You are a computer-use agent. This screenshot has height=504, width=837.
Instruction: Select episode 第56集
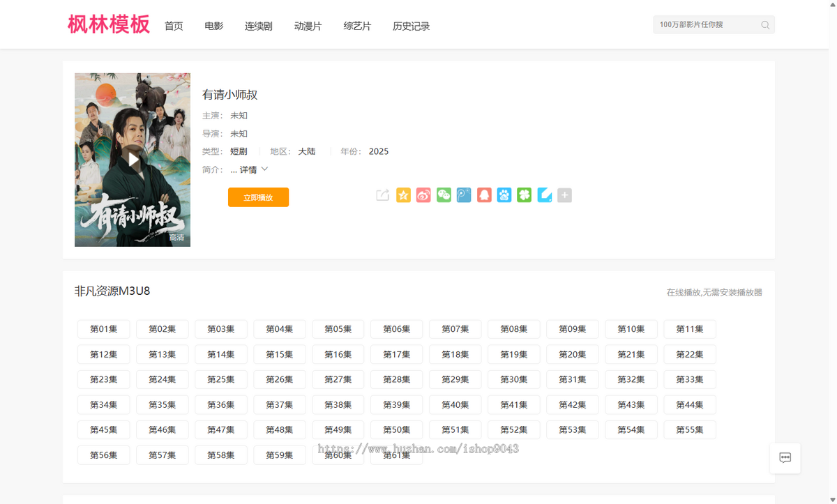pyautogui.click(x=104, y=455)
